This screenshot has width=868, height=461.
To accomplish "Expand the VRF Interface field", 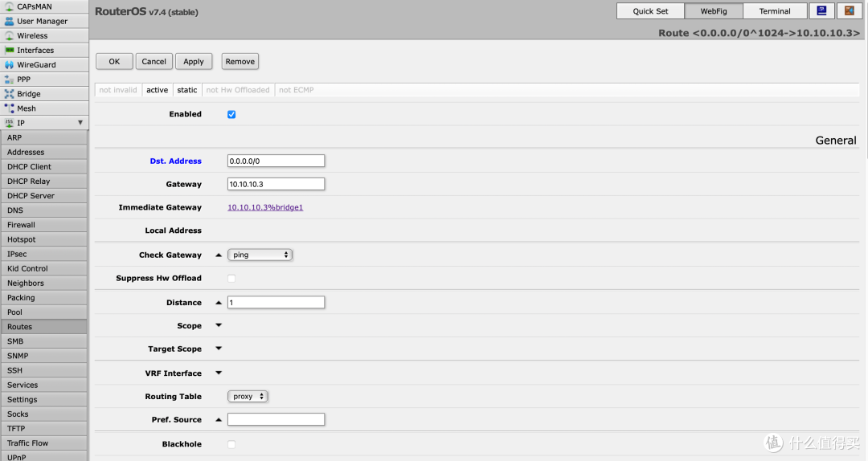I will click(219, 373).
